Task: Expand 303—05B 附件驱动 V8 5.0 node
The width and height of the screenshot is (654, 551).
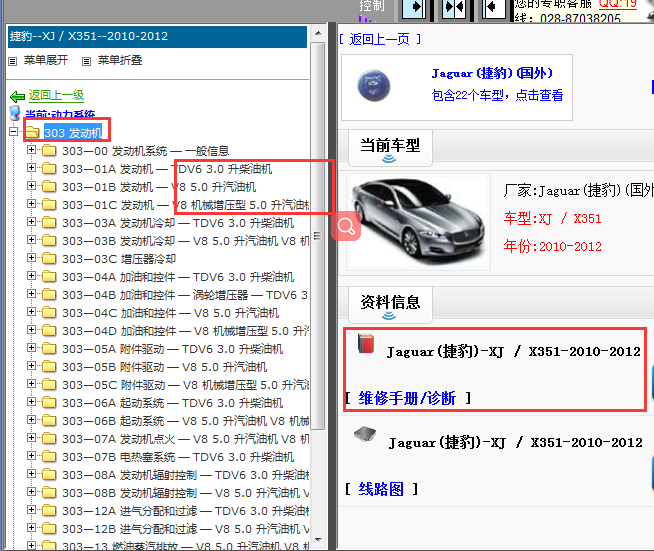Action: click(x=31, y=366)
